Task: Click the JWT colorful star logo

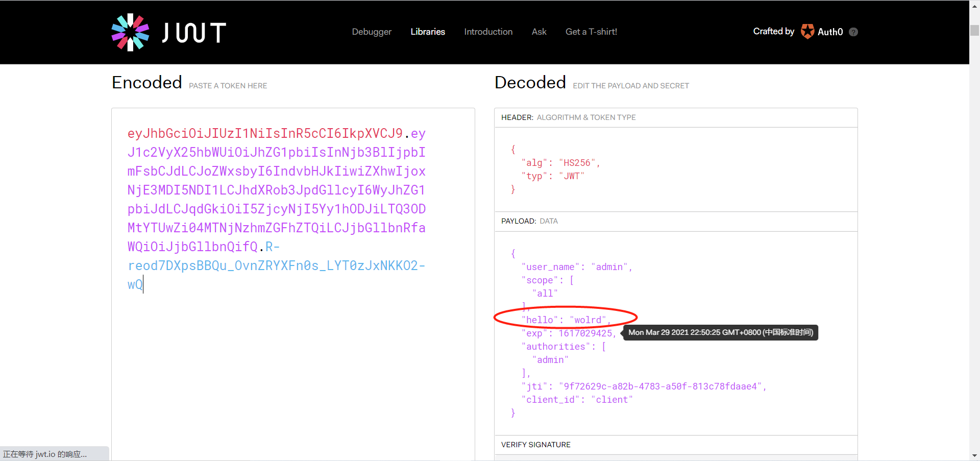Action: pos(130,32)
